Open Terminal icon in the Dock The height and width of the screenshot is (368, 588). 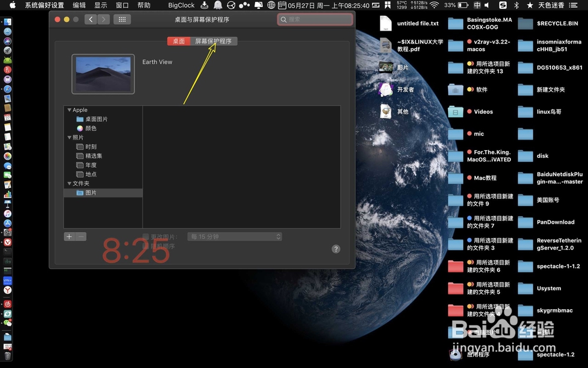coord(8,251)
